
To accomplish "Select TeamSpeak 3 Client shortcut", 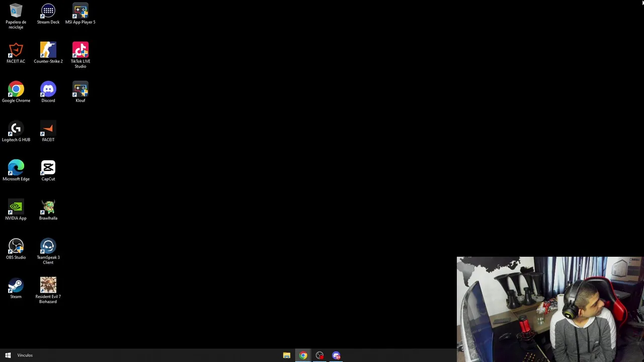I will (x=48, y=251).
